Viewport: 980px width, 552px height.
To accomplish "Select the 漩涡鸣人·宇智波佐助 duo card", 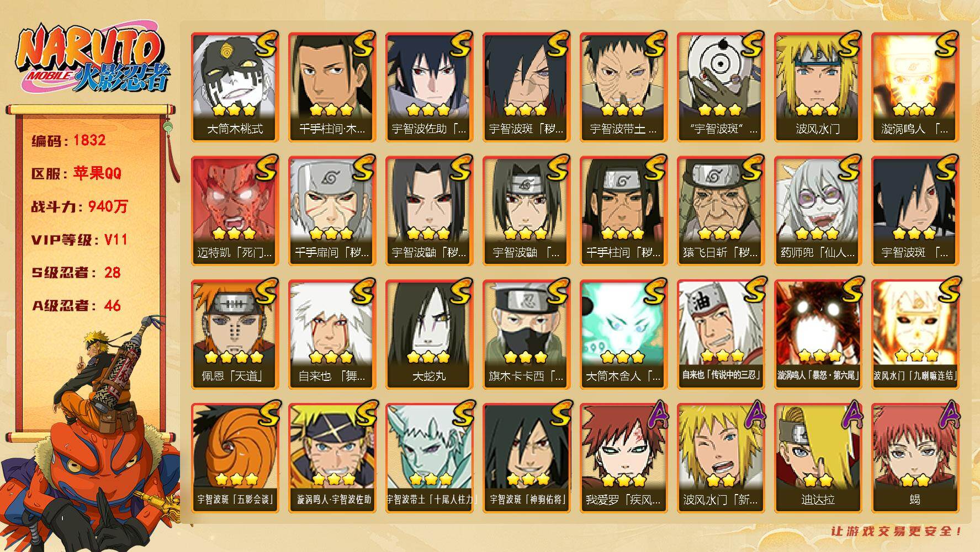I will 332,458.
